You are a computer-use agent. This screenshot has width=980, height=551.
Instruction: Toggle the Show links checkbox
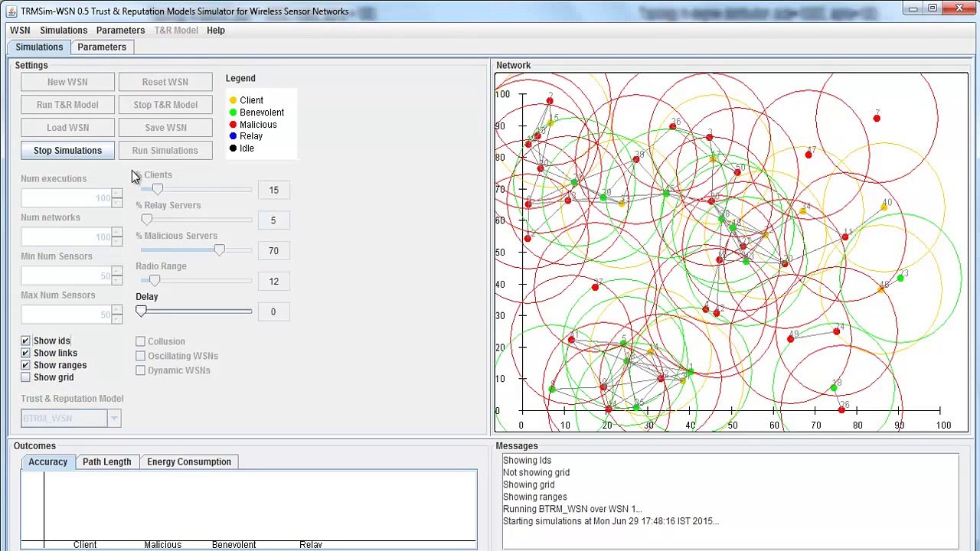(x=25, y=353)
